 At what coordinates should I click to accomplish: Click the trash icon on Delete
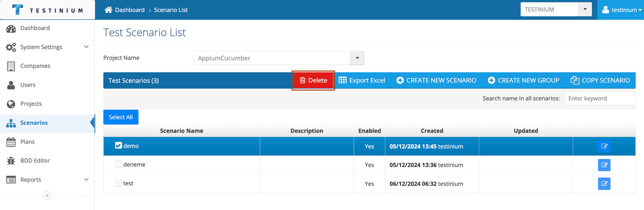click(x=303, y=80)
